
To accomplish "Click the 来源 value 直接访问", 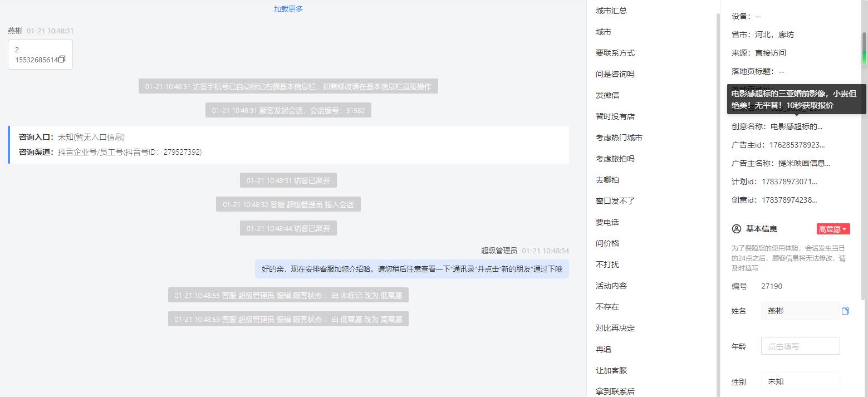I will [771, 53].
